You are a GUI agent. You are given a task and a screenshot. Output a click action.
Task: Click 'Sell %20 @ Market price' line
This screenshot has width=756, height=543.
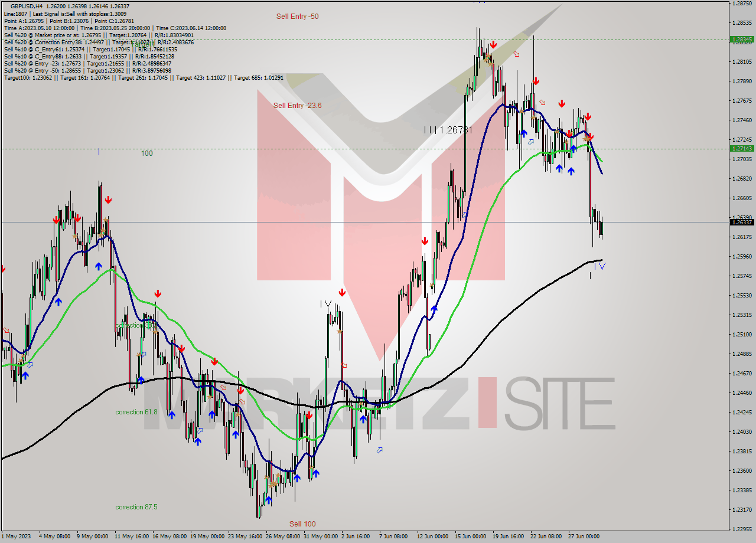tap(99, 35)
